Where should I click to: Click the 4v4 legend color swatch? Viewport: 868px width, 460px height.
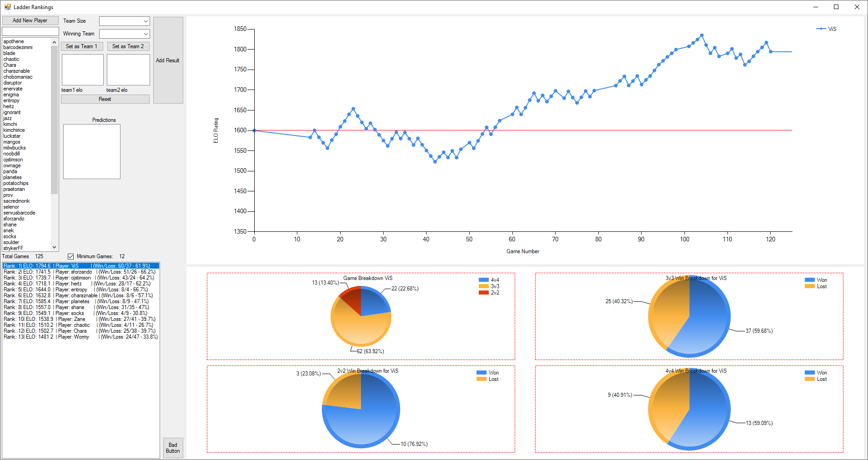pyautogui.click(x=483, y=280)
